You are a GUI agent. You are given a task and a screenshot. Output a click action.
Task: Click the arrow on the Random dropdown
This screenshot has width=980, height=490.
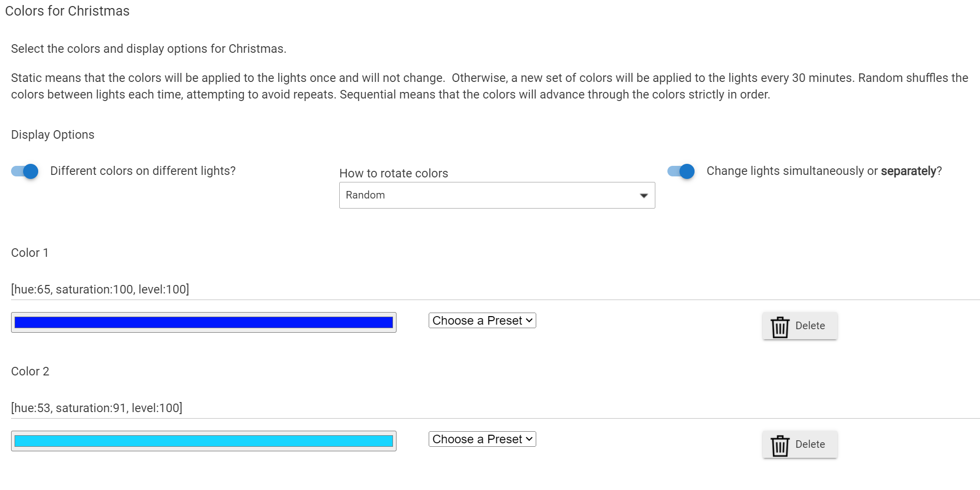pyautogui.click(x=643, y=195)
